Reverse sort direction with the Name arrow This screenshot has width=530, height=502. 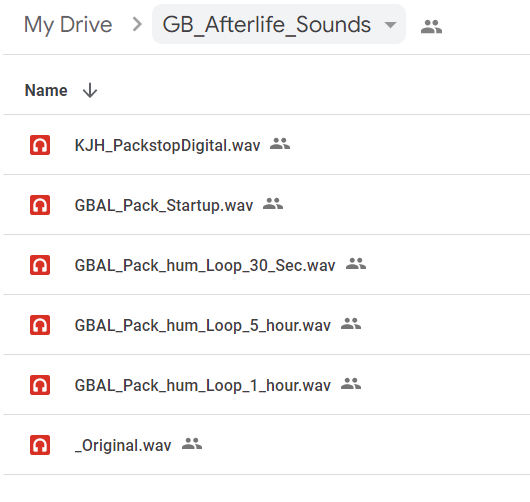click(90, 91)
